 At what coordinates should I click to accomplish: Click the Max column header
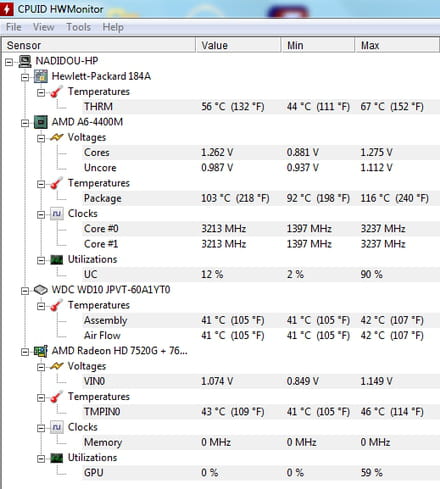pyautogui.click(x=397, y=45)
